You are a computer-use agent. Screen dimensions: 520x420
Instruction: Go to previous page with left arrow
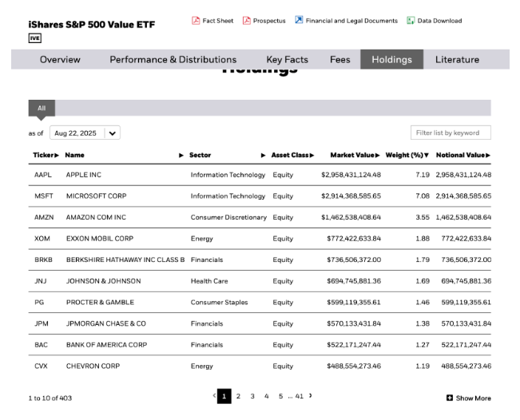point(214,395)
